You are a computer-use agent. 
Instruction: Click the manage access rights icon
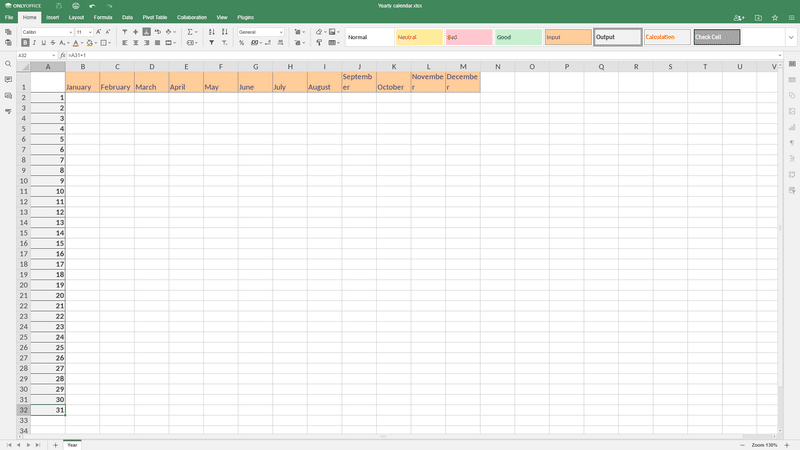[739, 17]
